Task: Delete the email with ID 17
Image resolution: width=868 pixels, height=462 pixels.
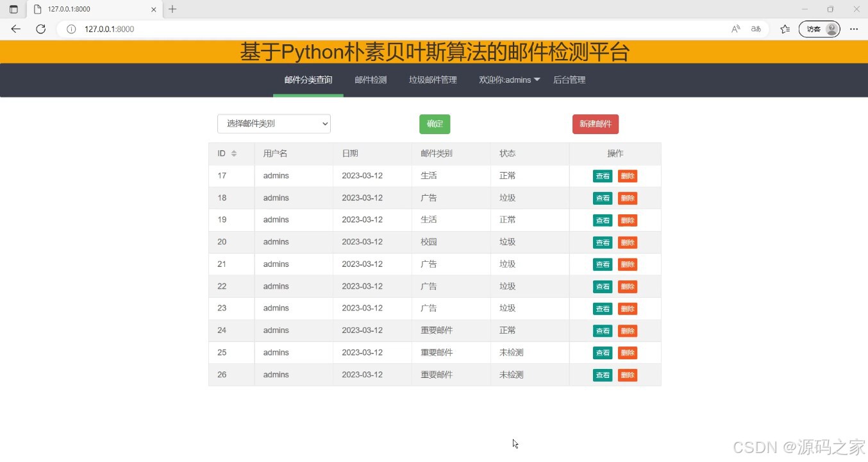Action: (x=628, y=176)
